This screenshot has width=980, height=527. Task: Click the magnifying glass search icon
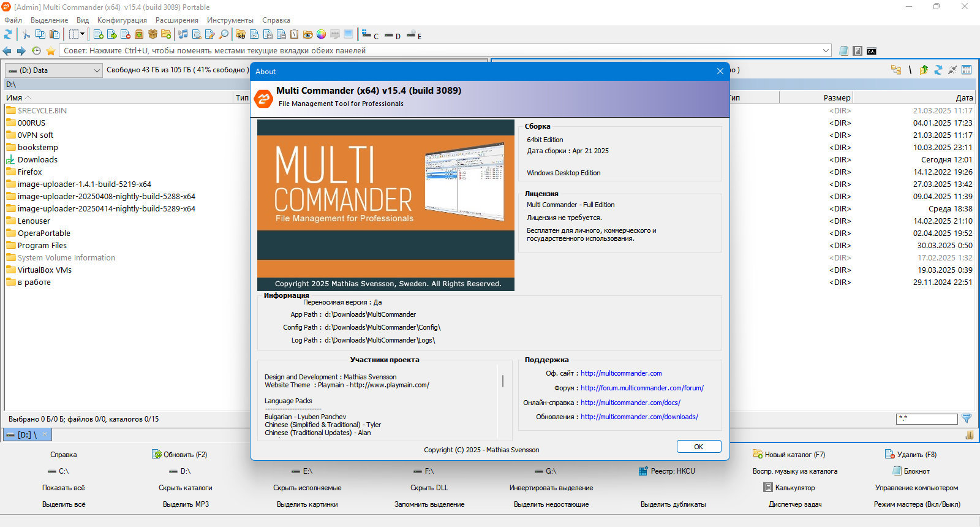coord(224,34)
